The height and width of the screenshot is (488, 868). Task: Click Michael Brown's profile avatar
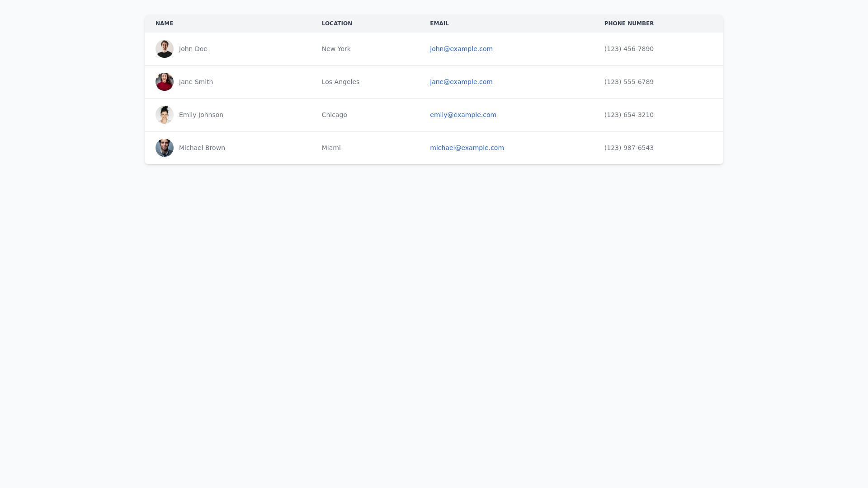pyautogui.click(x=165, y=148)
